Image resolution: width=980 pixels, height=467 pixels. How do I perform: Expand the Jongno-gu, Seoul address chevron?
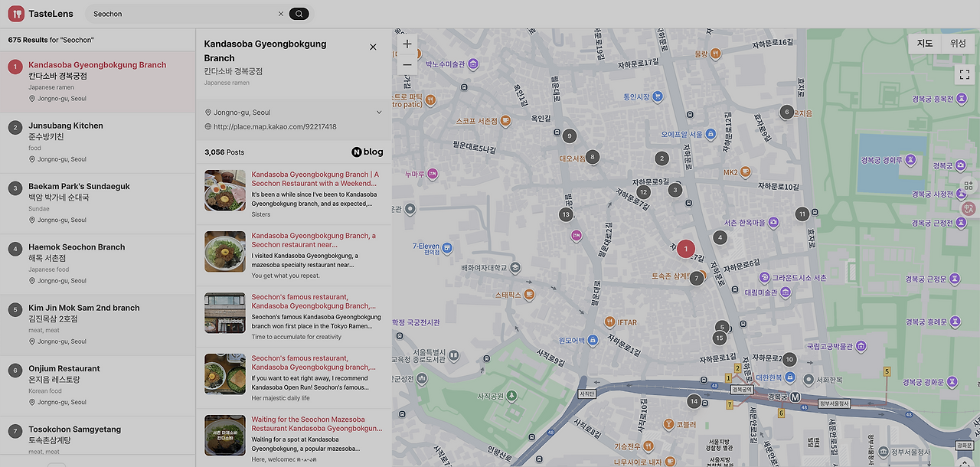point(379,113)
